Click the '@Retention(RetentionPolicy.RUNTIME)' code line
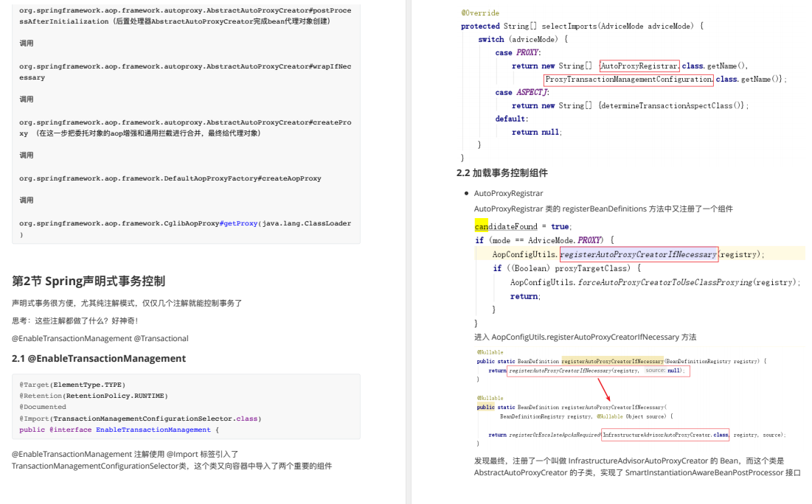Screen dimensions: 812x504 tap(94, 396)
